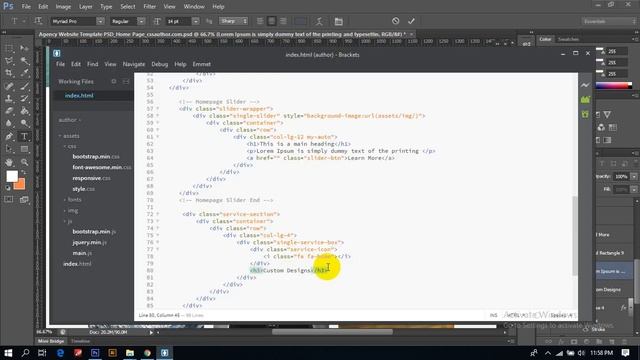640x360 pixels.
Task: Enable left align text option
Action: coord(260,21)
